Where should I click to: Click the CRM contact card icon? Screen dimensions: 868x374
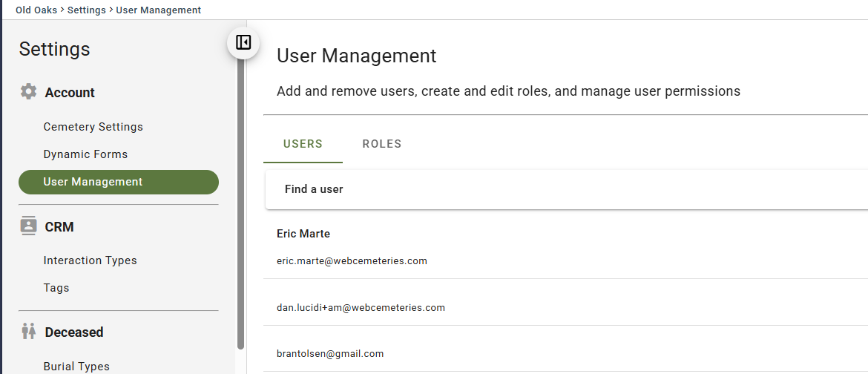pyautogui.click(x=29, y=226)
